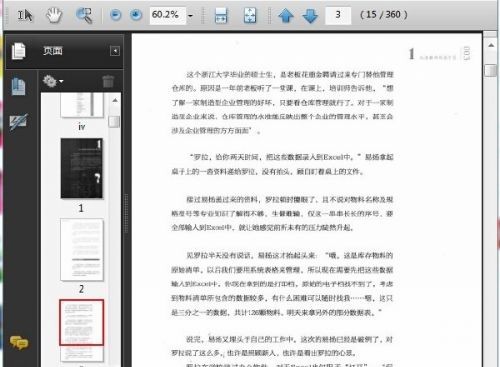Screen dimensions: 500x367
Task: Choose the marquee zoom magnifier tool
Action: point(84,15)
